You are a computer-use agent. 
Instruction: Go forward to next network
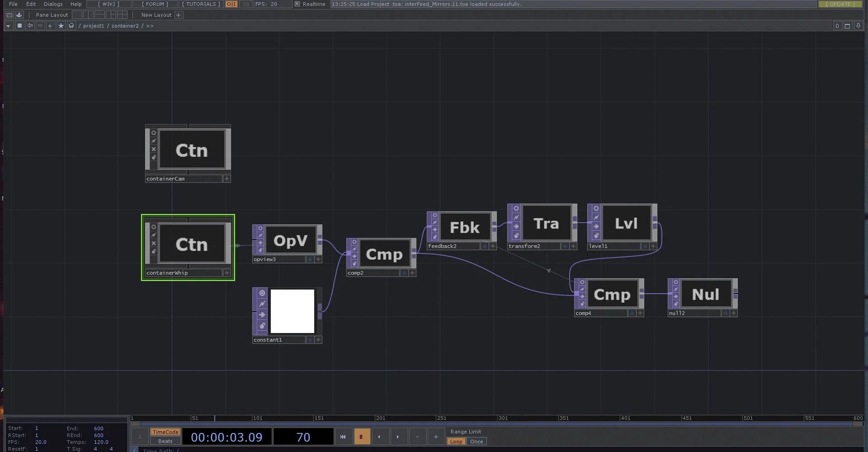pyautogui.click(x=40, y=26)
